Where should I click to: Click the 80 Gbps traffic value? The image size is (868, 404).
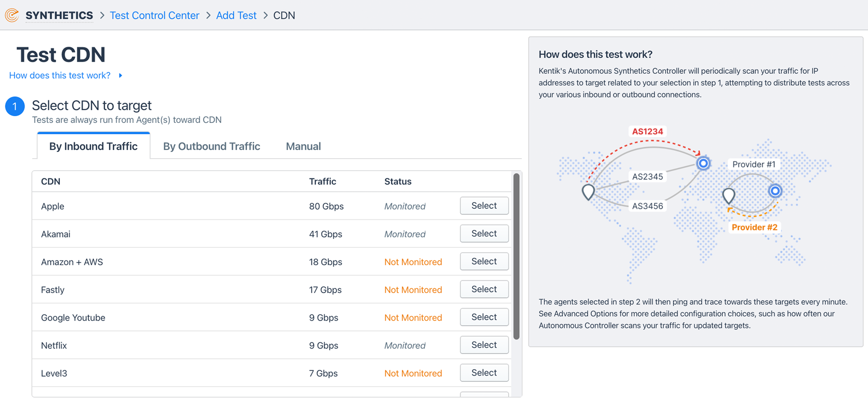tap(326, 206)
